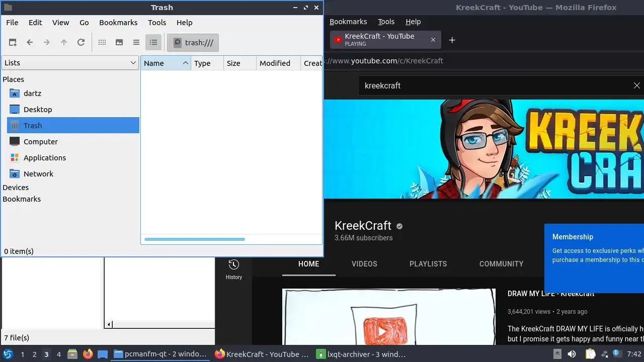Viewport: 644px width, 362px height.
Task: Switch to detailed list view
Action: click(153, 43)
